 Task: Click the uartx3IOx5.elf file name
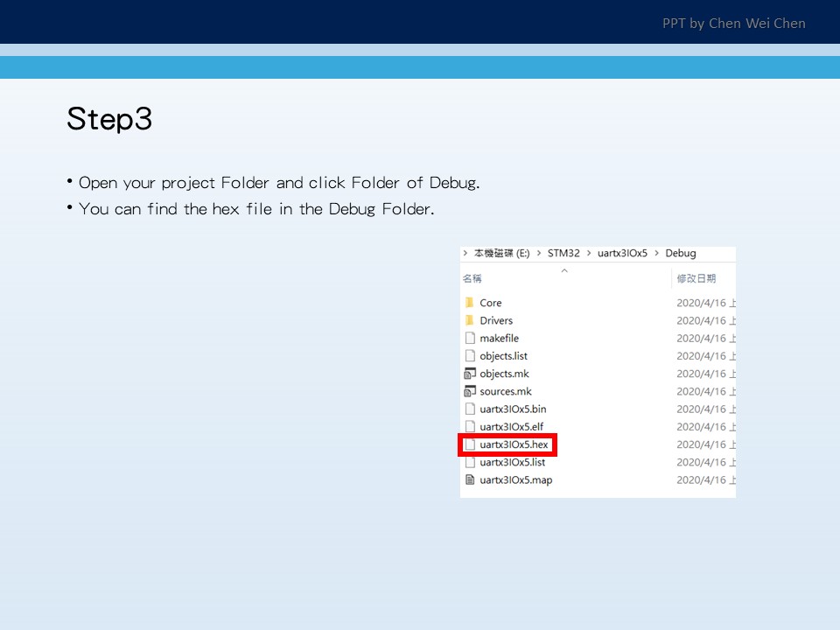(512, 426)
